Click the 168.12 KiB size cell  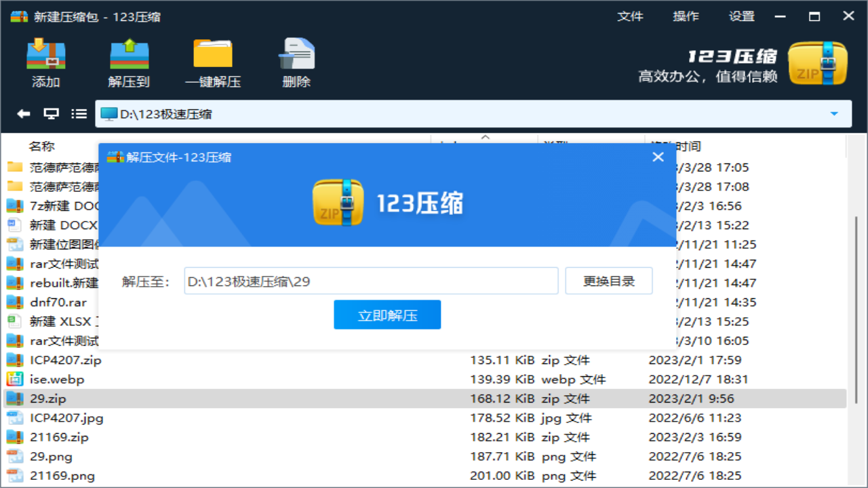coord(502,399)
